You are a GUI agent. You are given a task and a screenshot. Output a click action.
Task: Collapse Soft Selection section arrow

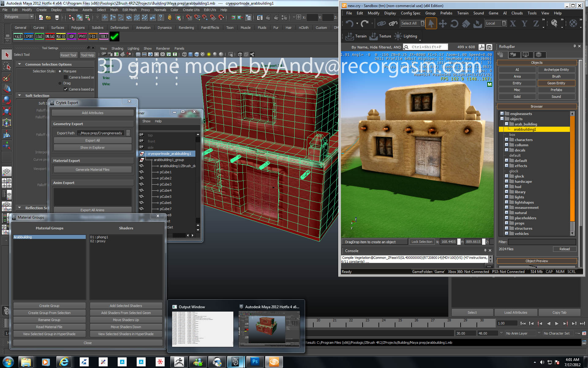pos(20,95)
